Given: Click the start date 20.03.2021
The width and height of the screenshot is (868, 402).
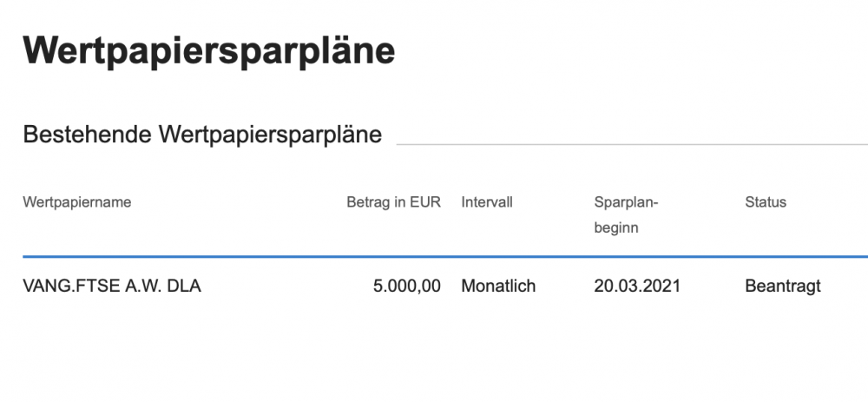Looking at the screenshot, I should pyautogui.click(x=637, y=286).
